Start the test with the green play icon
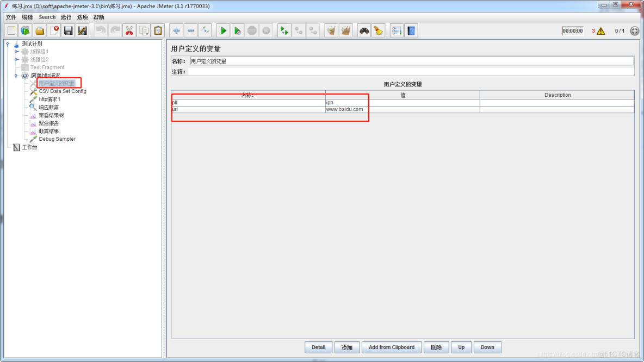 [224, 30]
